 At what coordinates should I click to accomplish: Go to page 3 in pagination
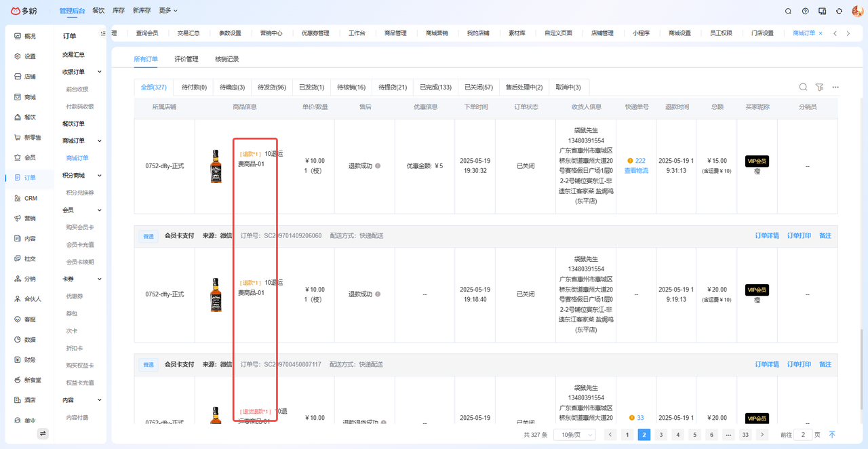point(661,435)
